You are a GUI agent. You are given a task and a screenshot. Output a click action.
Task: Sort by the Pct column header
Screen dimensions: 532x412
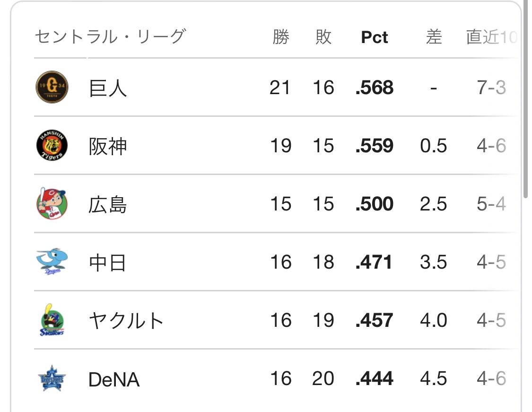(x=375, y=37)
